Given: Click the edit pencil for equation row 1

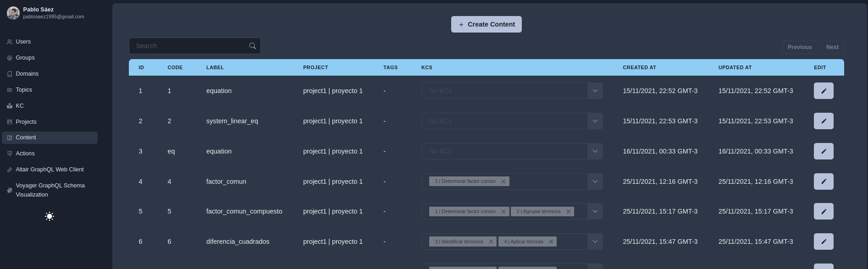Looking at the screenshot, I should point(823,91).
